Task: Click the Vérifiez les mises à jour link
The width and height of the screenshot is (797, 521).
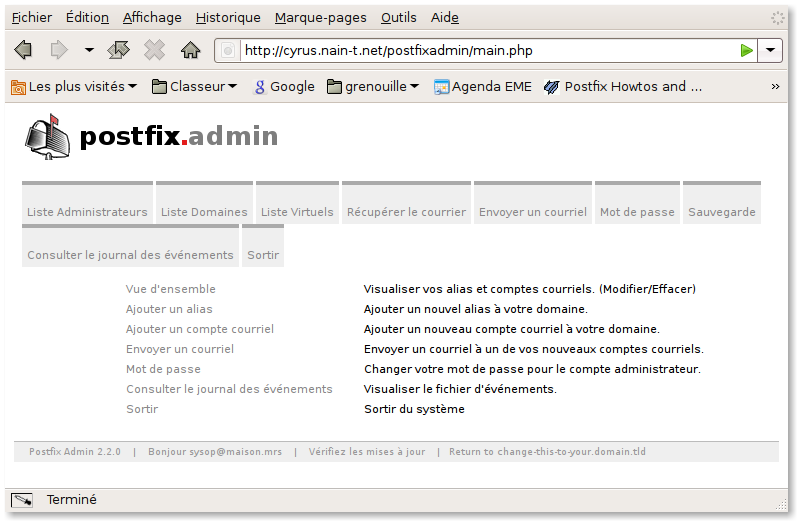Action: [366, 452]
